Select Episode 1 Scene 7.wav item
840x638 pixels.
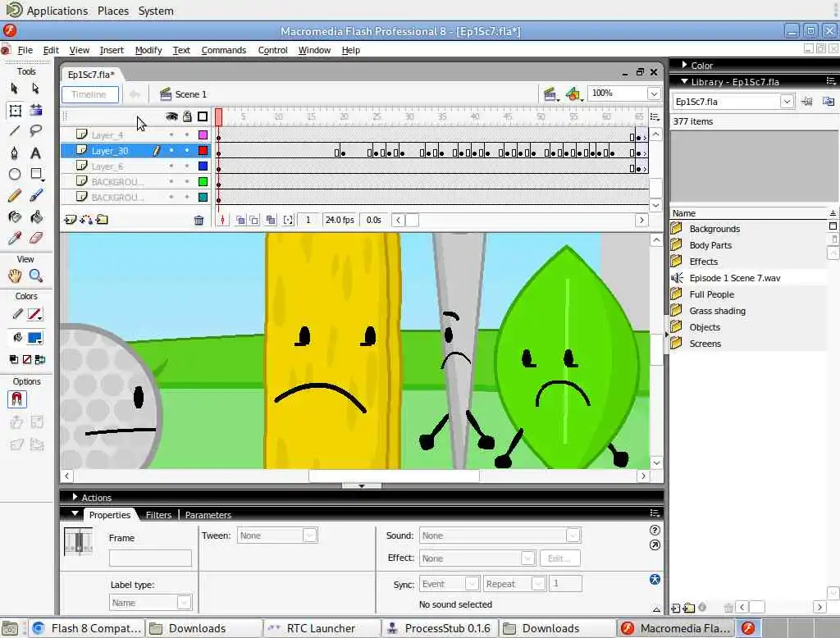click(x=734, y=278)
